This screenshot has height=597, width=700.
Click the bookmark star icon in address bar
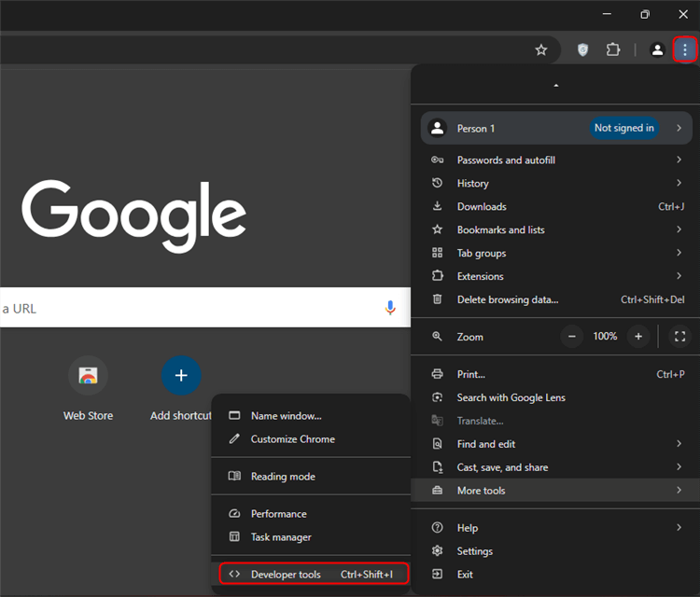[541, 49]
